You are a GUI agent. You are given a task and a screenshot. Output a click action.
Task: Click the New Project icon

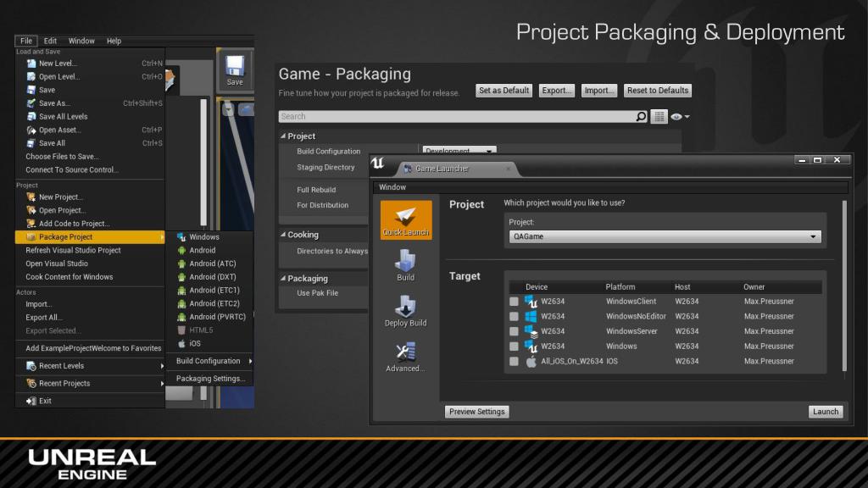pyautogui.click(x=31, y=197)
